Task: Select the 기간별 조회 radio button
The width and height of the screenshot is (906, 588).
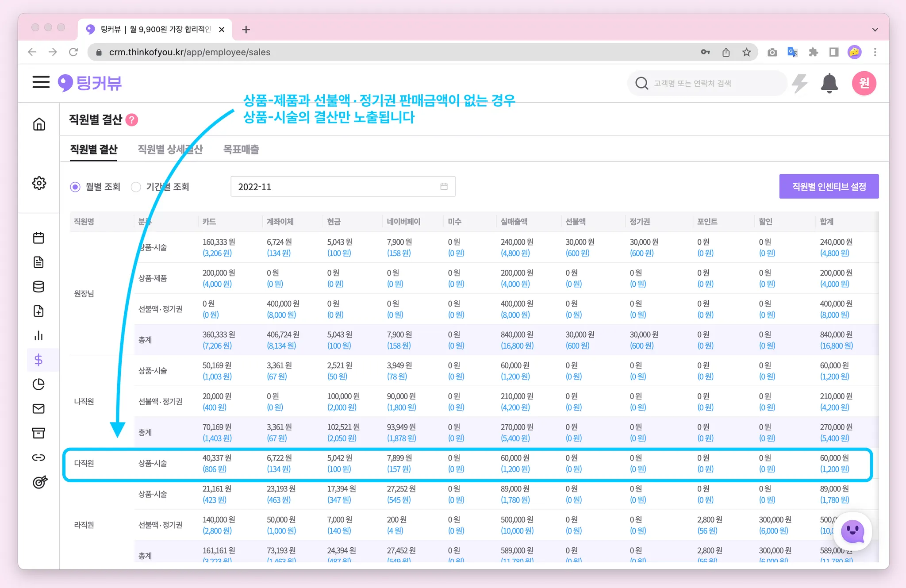Action: coord(136,187)
